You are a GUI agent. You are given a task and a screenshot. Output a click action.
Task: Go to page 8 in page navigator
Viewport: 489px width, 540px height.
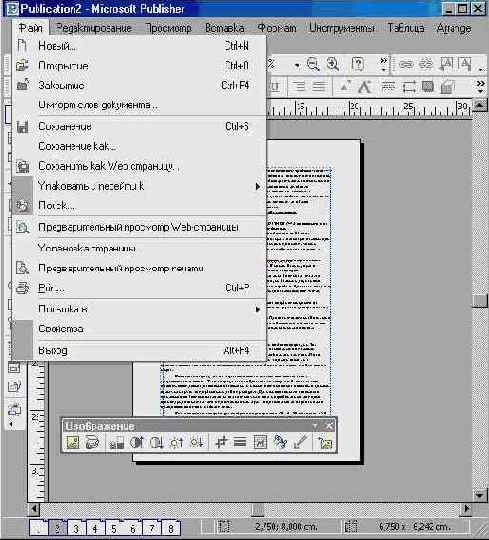coord(170,528)
